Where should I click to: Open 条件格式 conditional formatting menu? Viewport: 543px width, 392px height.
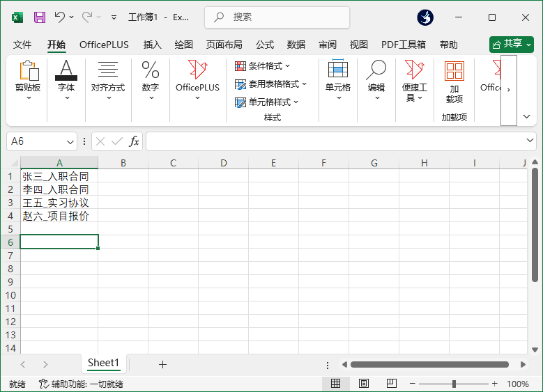[x=262, y=65]
